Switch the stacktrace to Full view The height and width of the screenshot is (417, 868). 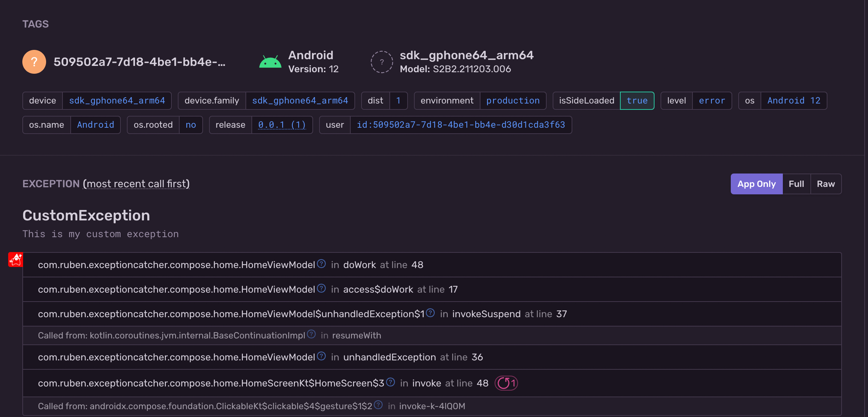(x=796, y=184)
